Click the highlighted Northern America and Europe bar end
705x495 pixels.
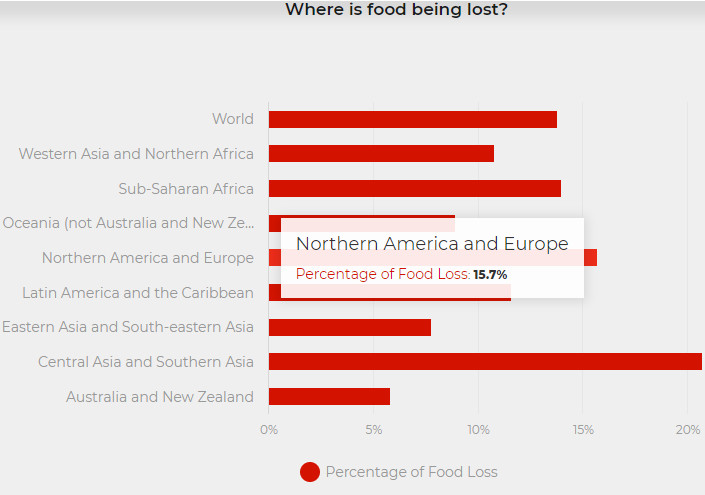[590, 258]
